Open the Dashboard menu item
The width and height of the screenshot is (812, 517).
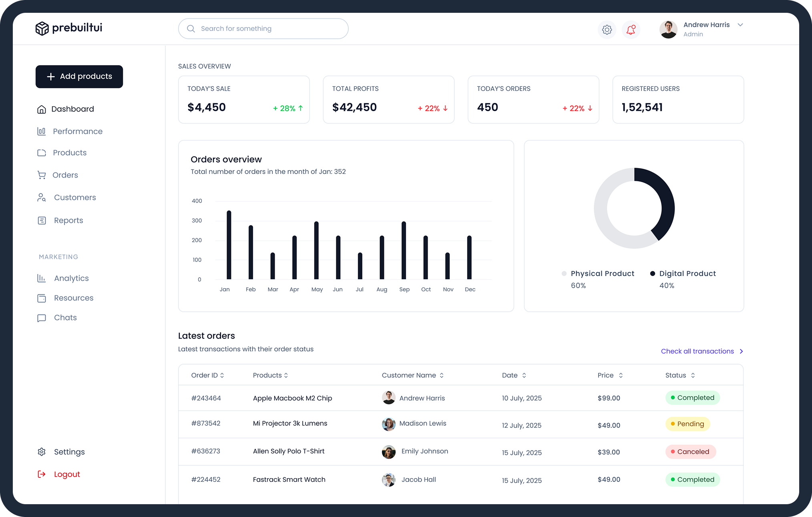[x=72, y=109]
